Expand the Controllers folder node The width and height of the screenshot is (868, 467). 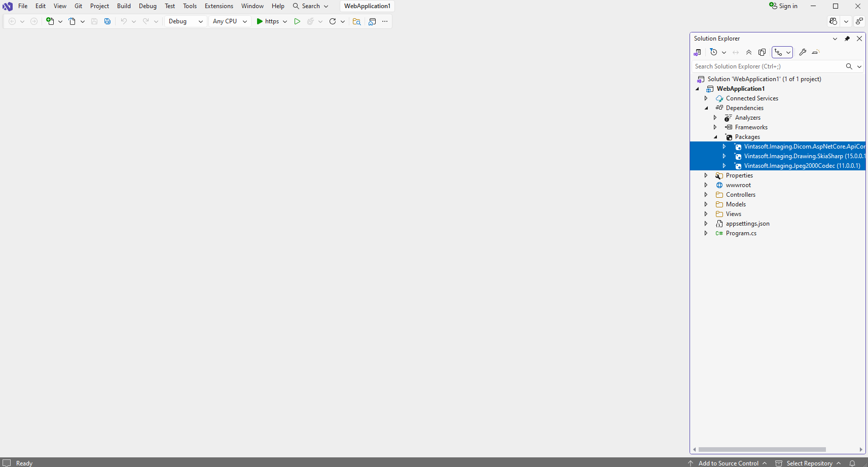[x=706, y=195]
